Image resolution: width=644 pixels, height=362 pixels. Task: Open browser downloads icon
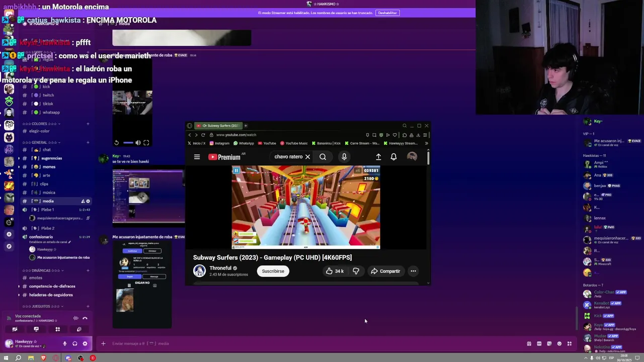coord(418,135)
